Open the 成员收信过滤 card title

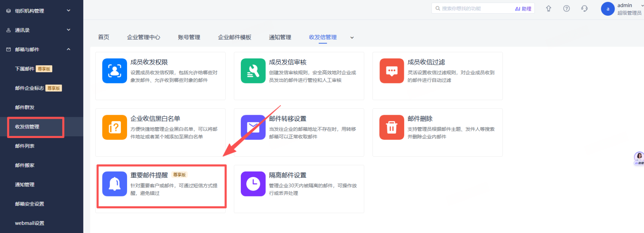pyautogui.click(x=426, y=62)
